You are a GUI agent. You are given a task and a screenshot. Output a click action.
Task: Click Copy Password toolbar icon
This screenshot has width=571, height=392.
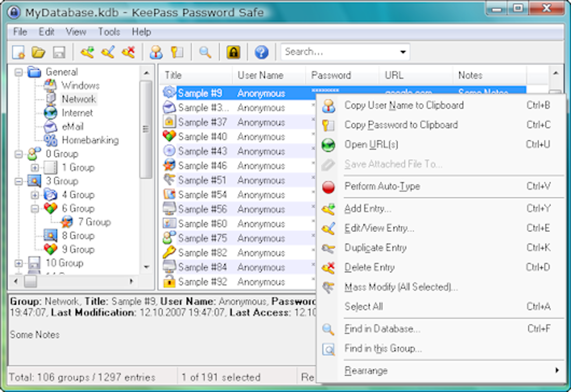click(x=177, y=52)
